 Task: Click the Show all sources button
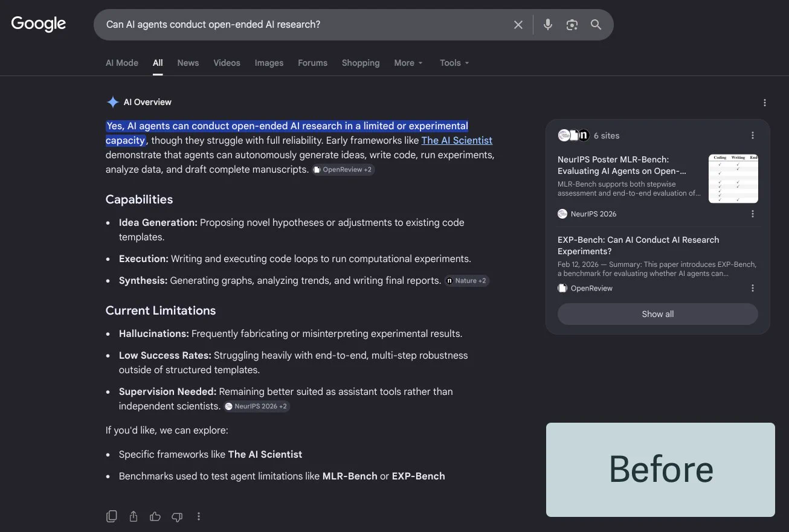pyautogui.click(x=657, y=314)
